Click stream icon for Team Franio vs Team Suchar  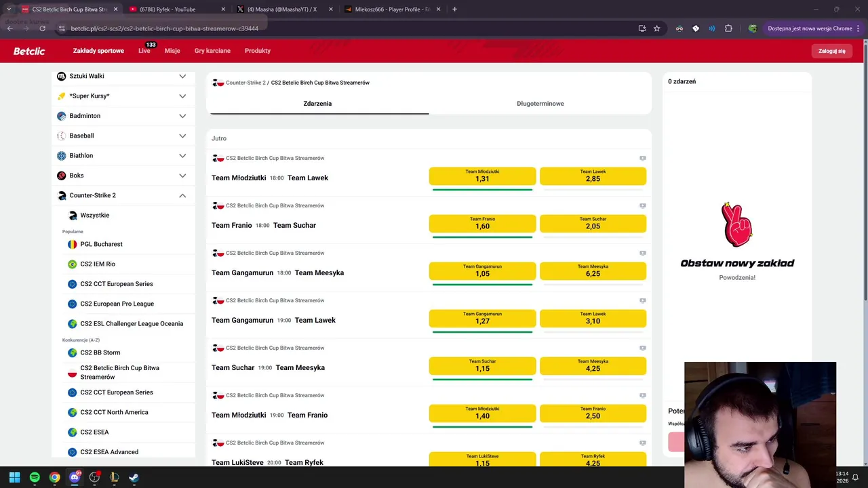coord(642,205)
